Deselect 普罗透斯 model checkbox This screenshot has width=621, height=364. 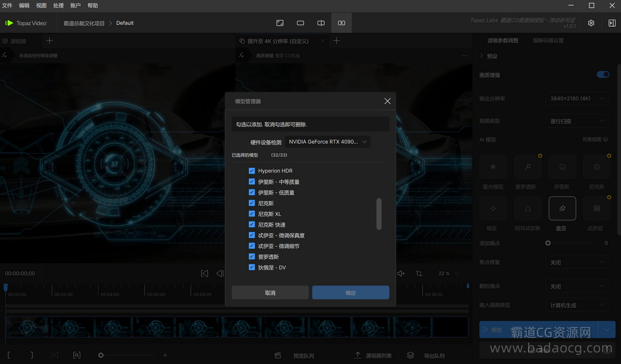(x=252, y=257)
